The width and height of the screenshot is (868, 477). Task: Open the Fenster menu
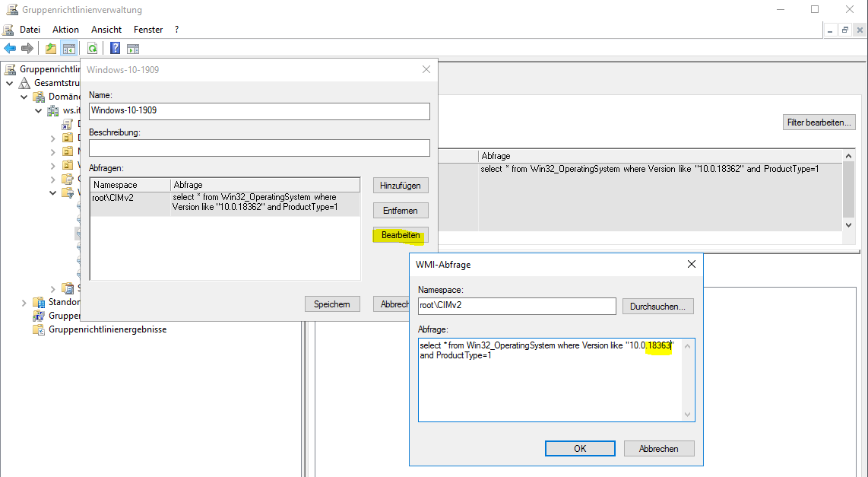pos(147,30)
